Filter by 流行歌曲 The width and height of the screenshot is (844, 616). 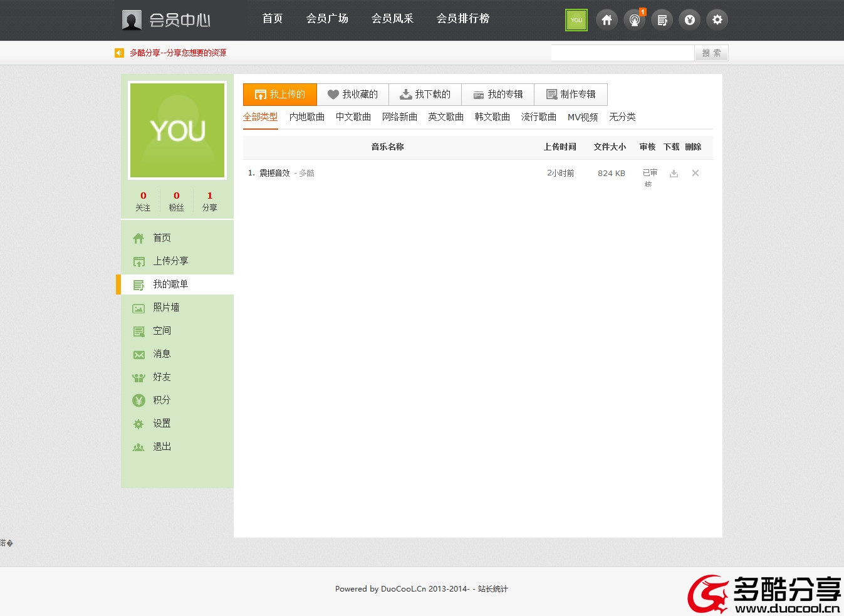(539, 117)
